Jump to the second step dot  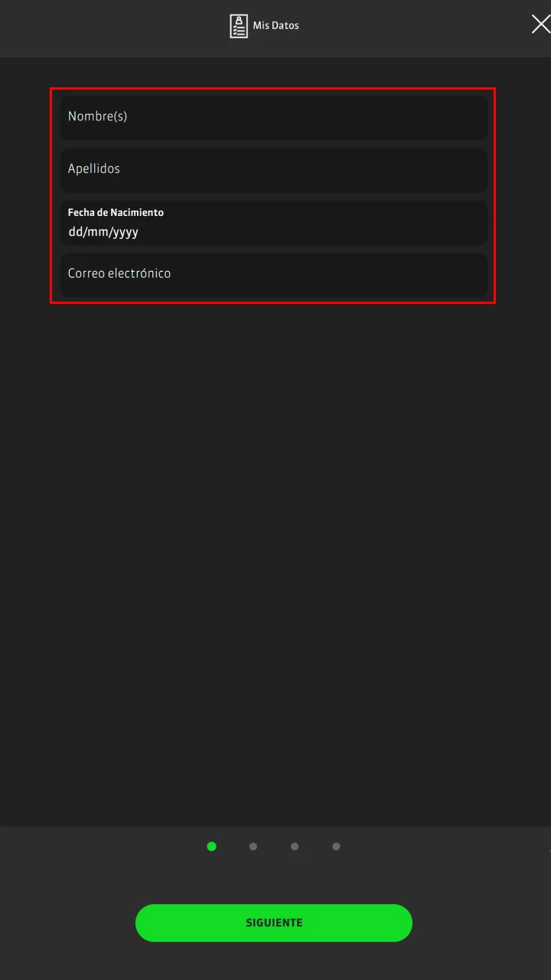253,846
